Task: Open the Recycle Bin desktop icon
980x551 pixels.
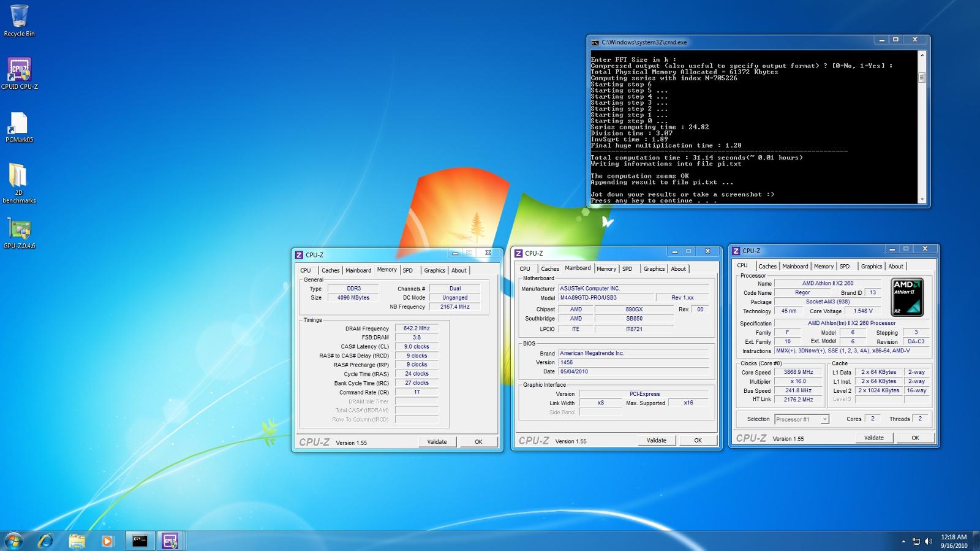Action: (x=19, y=20)
